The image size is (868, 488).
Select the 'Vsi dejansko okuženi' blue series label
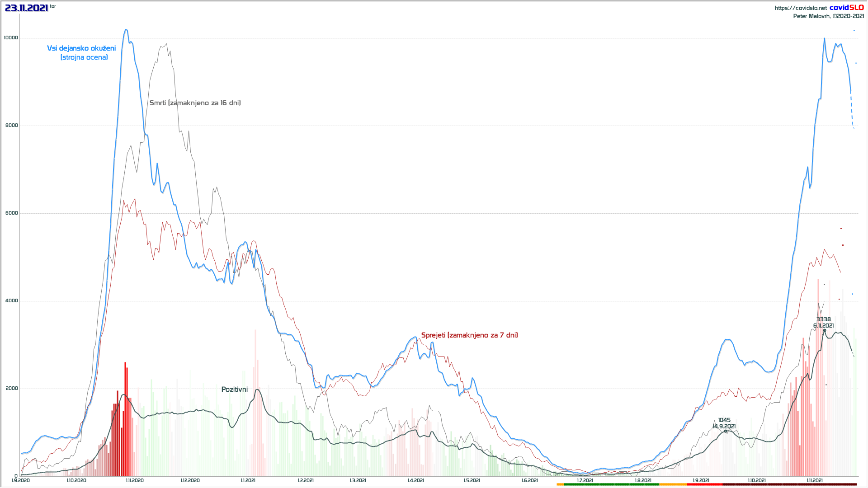coord(81,48)
